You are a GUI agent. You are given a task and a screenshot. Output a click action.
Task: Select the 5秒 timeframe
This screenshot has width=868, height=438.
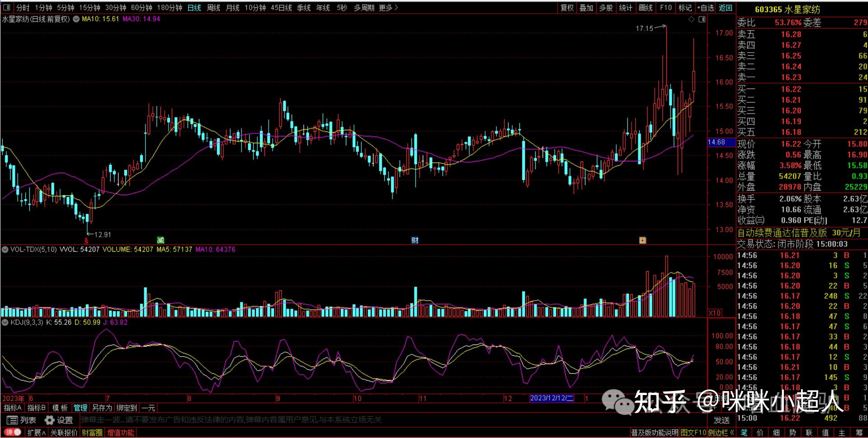(342, 8)
